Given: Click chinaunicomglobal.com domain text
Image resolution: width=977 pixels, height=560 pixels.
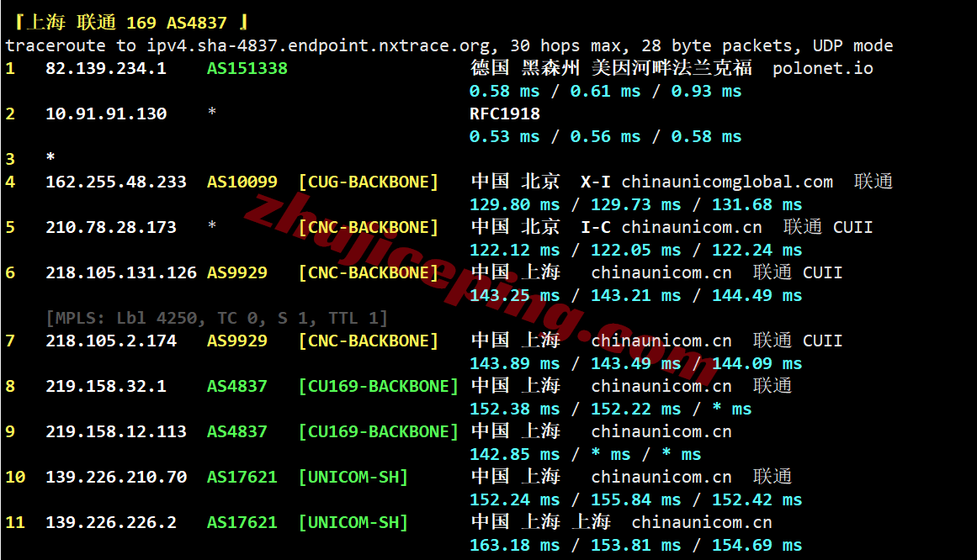Looking at the screenshot, I should [x=727, y=182].
